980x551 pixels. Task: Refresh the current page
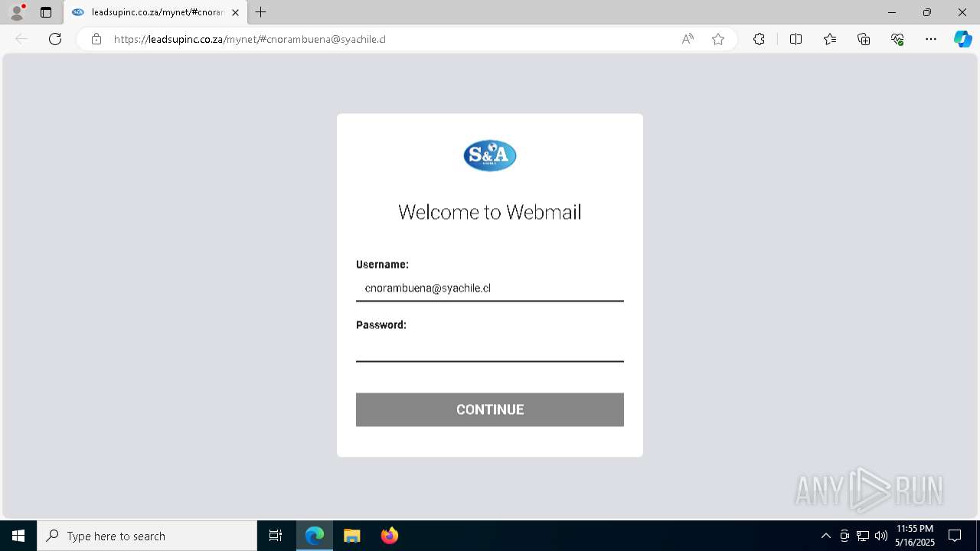[x=55, y=39]
